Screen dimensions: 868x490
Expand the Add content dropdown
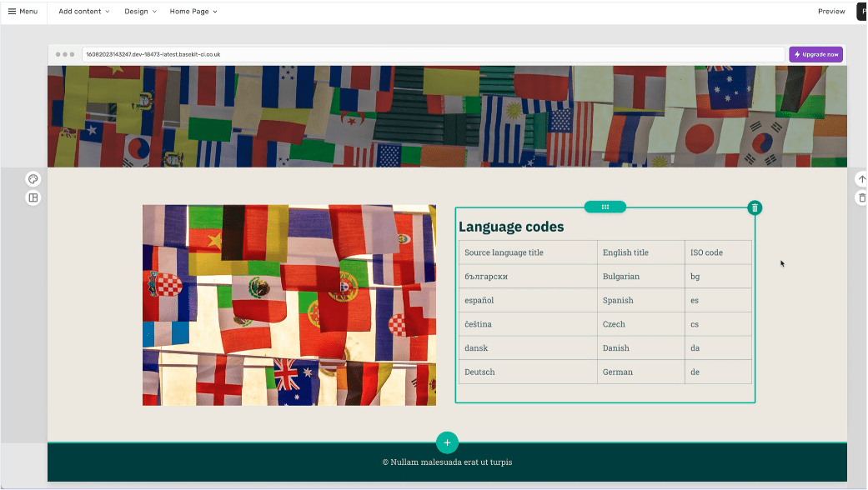[83, 12]
